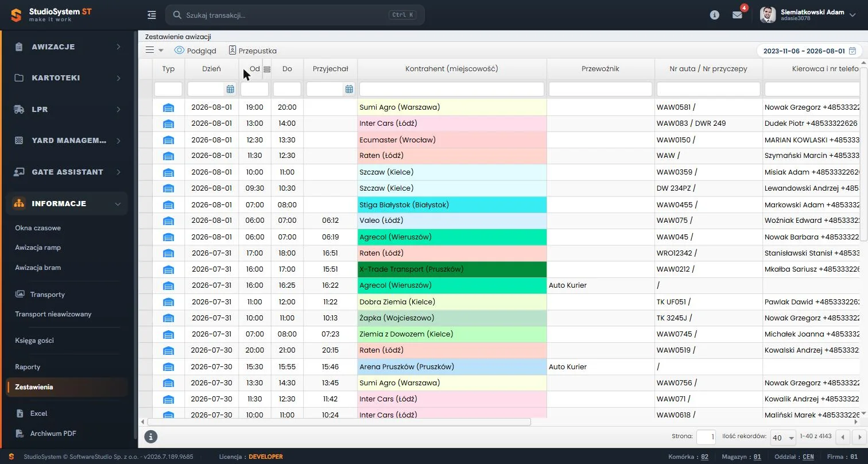Click the type icon for Sumi Agro 19:00 row
The width and height of the screenshot is (868, 464).
(x=168, y=107)
